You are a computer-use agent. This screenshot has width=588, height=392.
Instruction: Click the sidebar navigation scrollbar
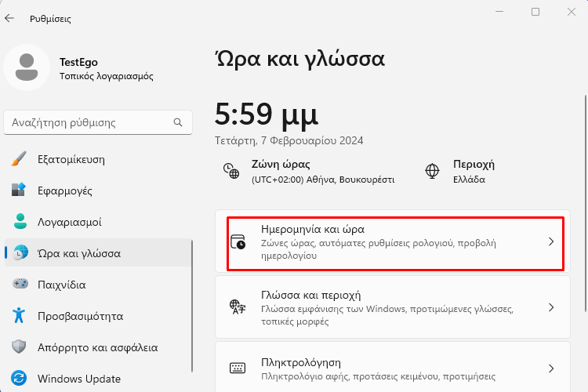(192, 306)
